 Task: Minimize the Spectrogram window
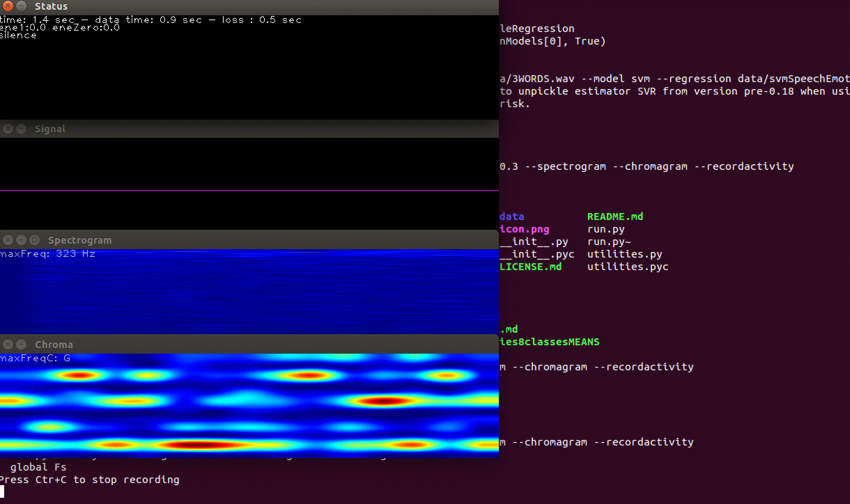click(21, 240)
